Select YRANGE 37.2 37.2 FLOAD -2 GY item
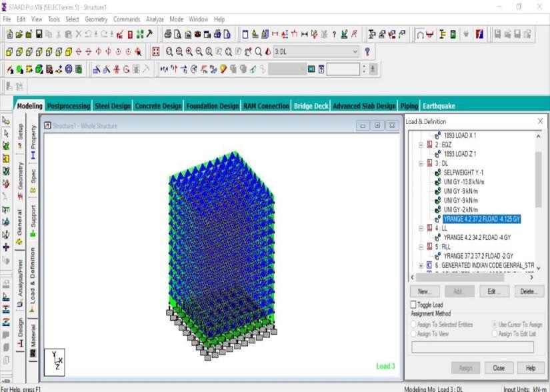 pyautogui.click(x=478, y=256)
